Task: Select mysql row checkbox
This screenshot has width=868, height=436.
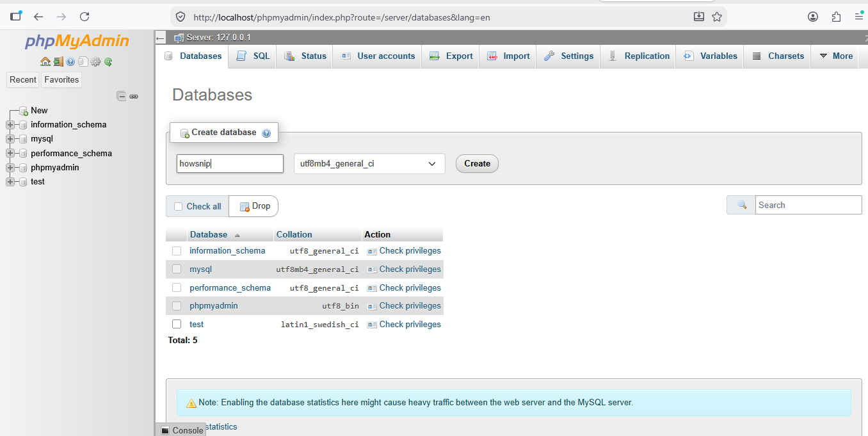Action: tap(177, 269)
